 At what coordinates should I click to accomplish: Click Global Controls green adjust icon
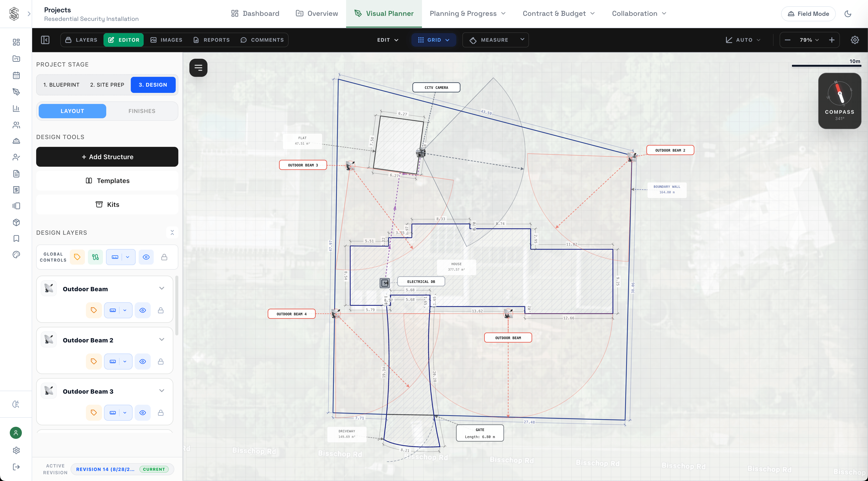pos(95,257)
